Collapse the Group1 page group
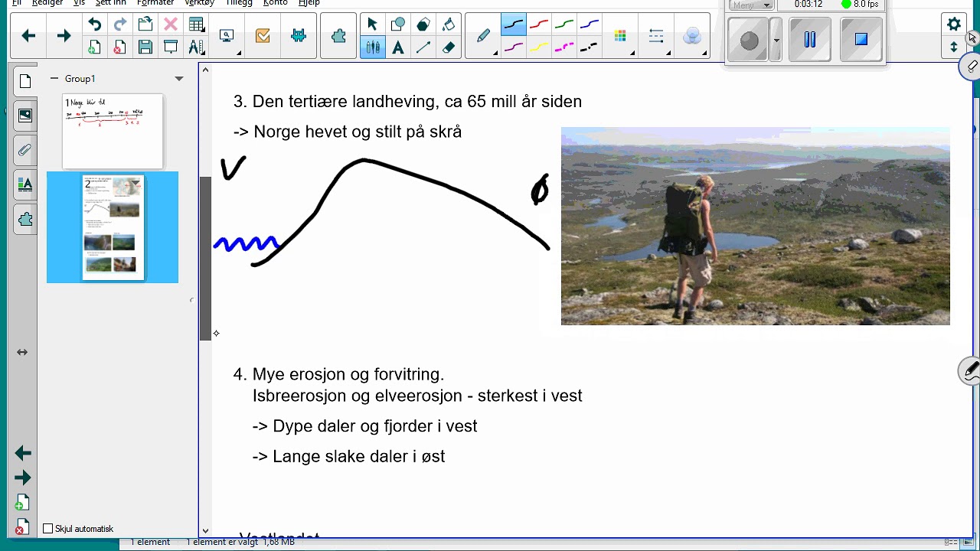Image resolution: width=980 pixels, height=551 pixels. (54, 78)
